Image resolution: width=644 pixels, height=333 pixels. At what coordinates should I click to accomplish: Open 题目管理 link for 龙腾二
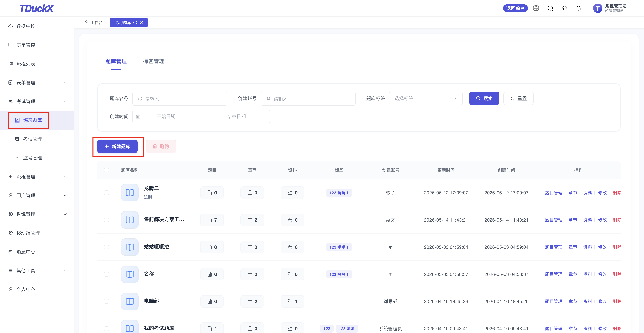click(553, 193)
